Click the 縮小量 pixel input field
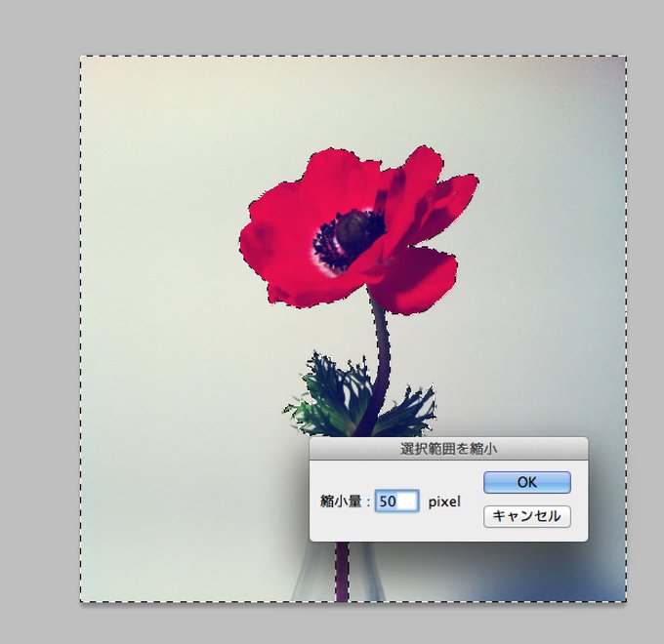The height and width of the screenshot is (644, 664). click(397, 501)
